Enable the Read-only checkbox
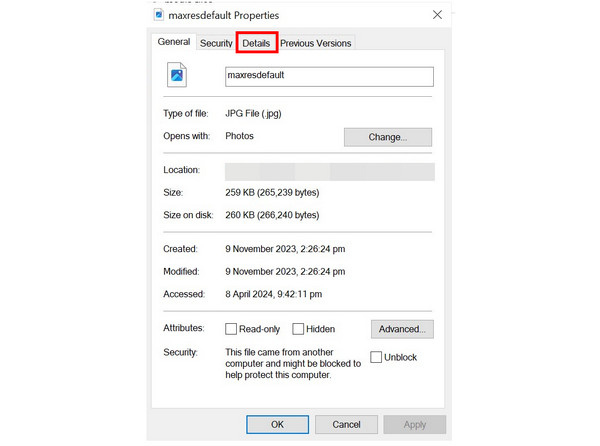600x446 pixels. (x=231, y=329)
